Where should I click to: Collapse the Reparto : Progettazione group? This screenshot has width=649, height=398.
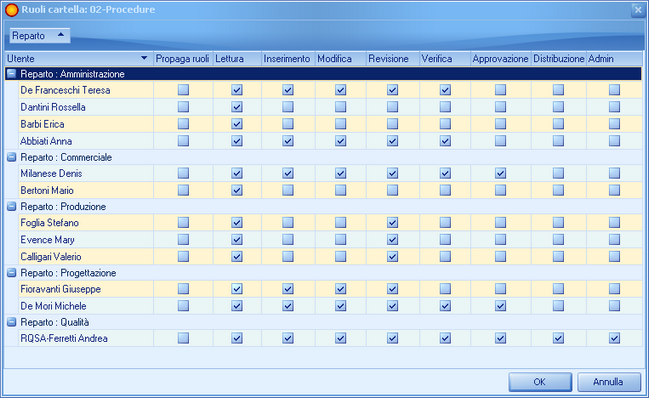(12, 273)
